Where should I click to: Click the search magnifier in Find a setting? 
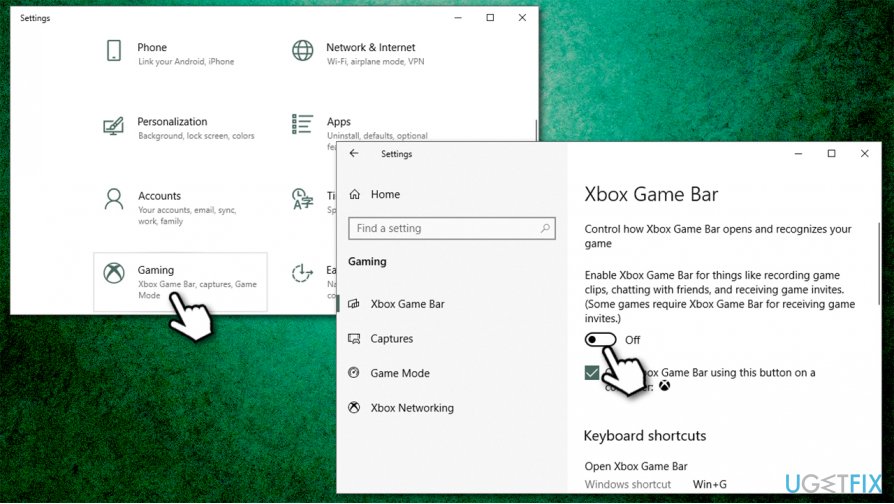545,228
